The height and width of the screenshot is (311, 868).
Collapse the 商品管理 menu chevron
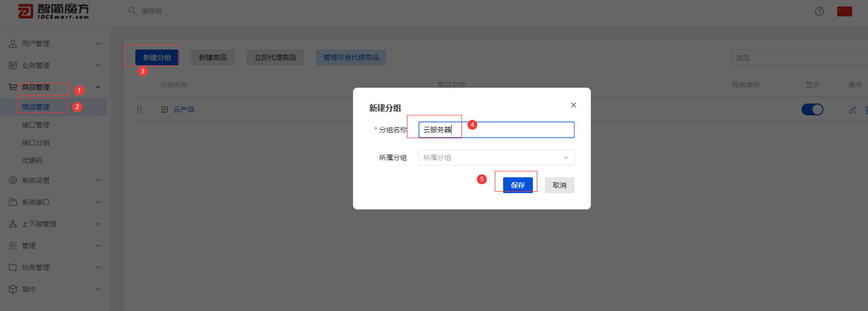(x=98, y=87)
